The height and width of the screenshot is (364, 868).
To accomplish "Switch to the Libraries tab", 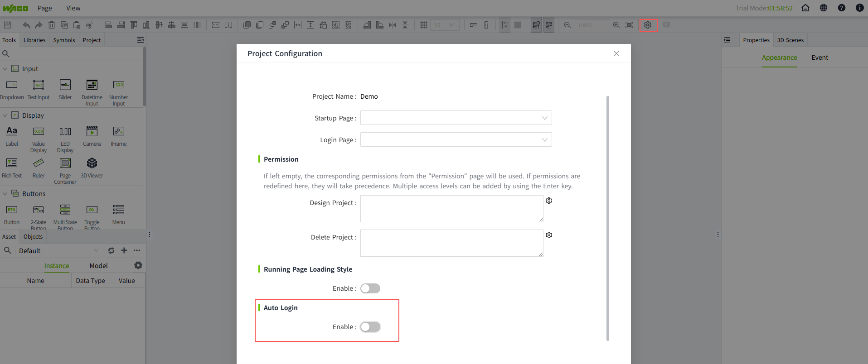I will [34, 40].
